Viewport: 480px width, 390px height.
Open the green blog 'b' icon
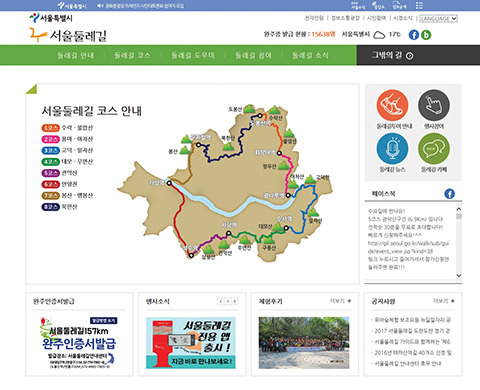(426, 35)
